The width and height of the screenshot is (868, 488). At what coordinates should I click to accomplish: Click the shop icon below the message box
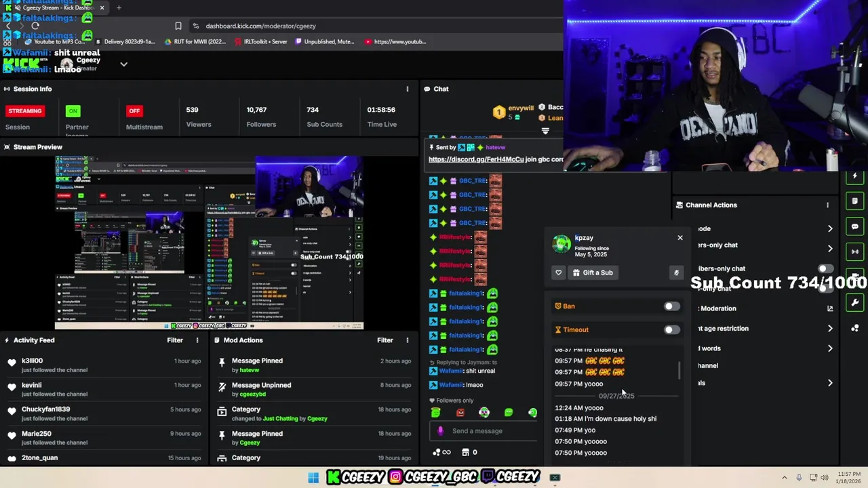pyautogui.click(x=465, y=452)
